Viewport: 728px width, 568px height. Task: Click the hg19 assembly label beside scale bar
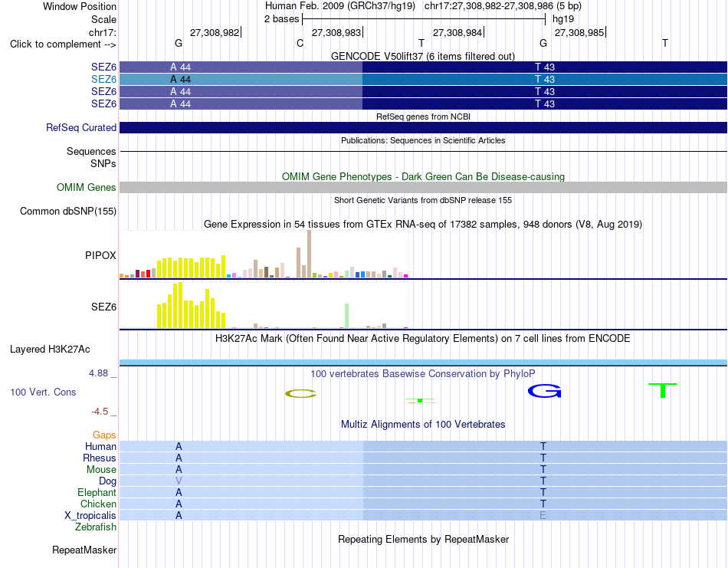[x=563, y=19]
